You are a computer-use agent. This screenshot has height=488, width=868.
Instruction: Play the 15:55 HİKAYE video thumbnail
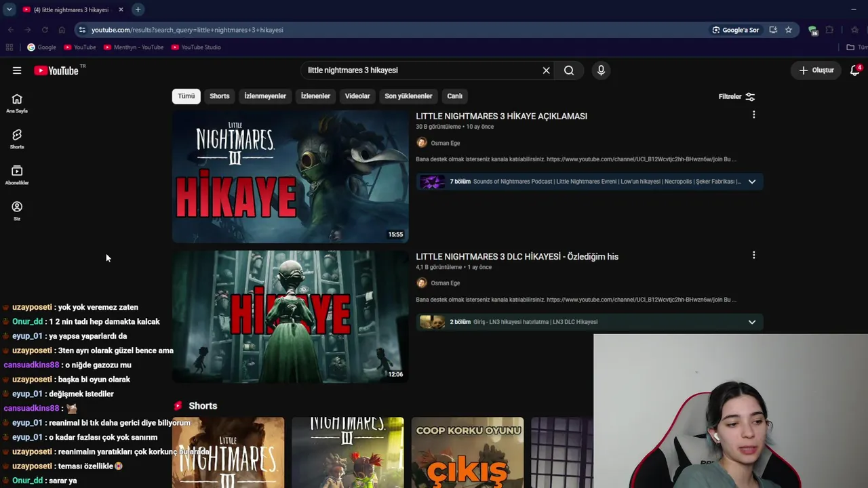[290, 176]
